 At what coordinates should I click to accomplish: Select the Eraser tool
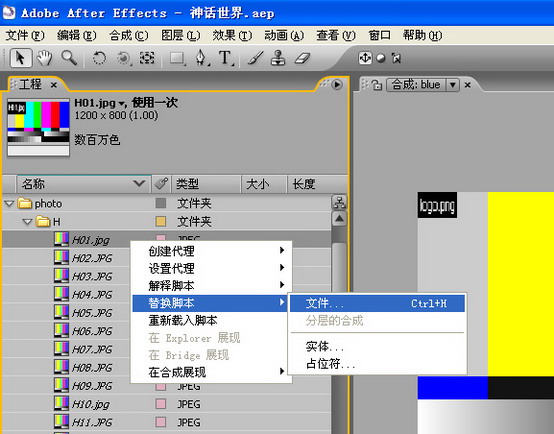(302, 58)
